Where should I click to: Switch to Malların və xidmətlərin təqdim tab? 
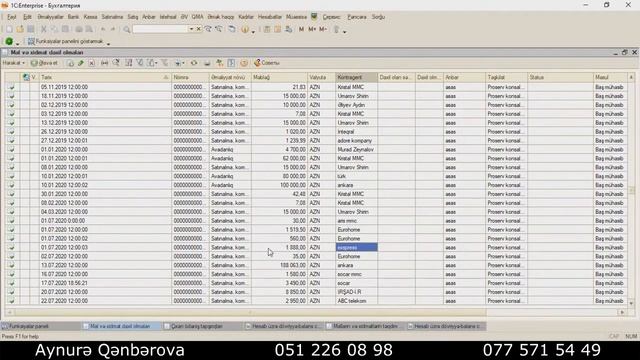(364, 326)
